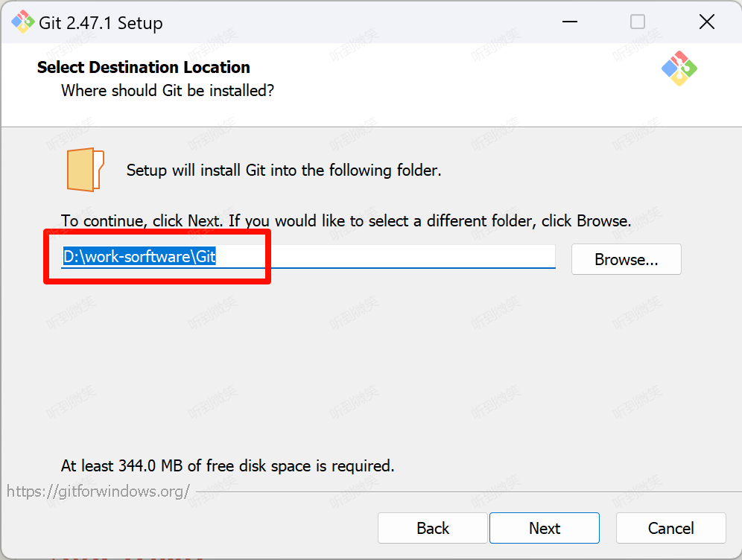Click Next to continue installation
The width and height of the screenshot is (742, 560).
click(x=544, y=528)
